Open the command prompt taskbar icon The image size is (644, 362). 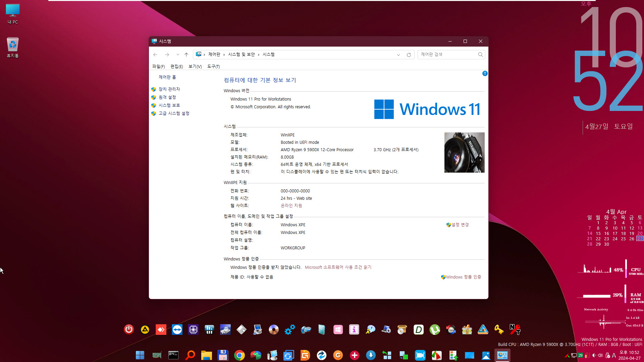(173, 355)
